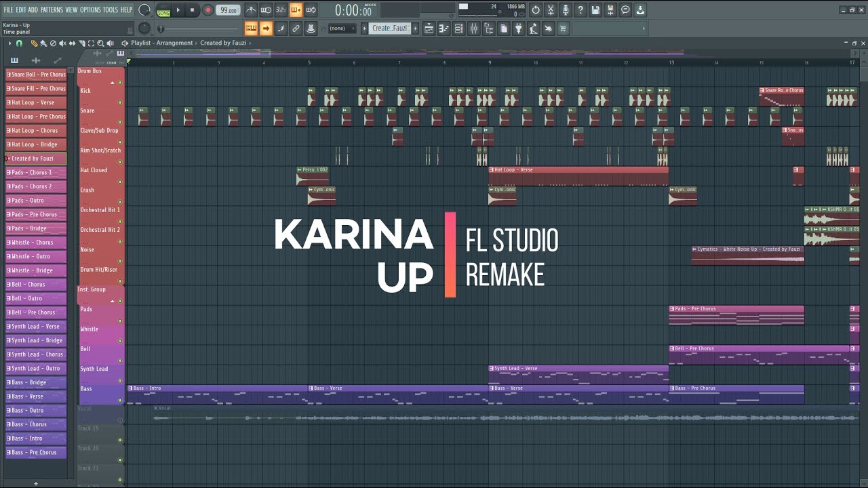Image resolution: width=868 pixels, height=488 pixels.
Task: Stop playback with Stop button
Action: (x=193, y=10)
